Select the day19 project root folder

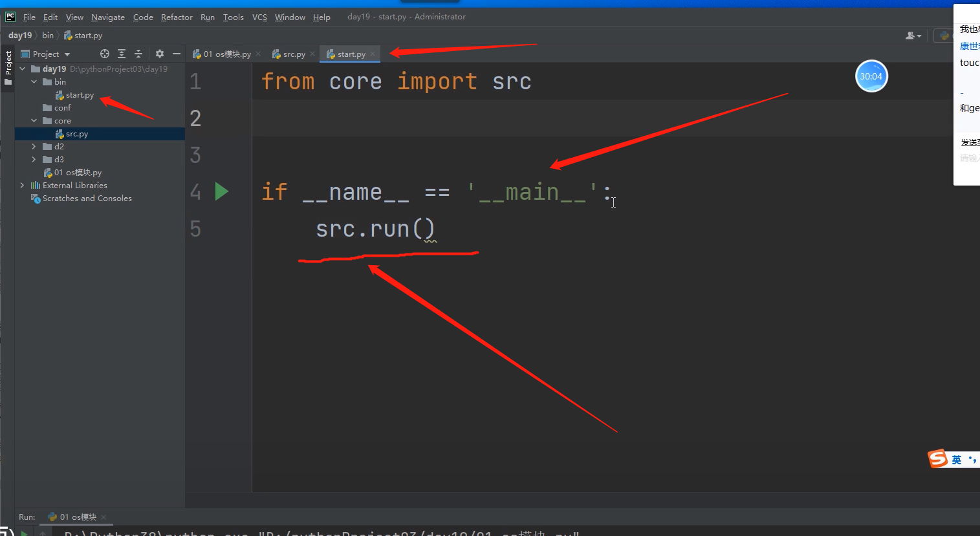click(54, 69)
